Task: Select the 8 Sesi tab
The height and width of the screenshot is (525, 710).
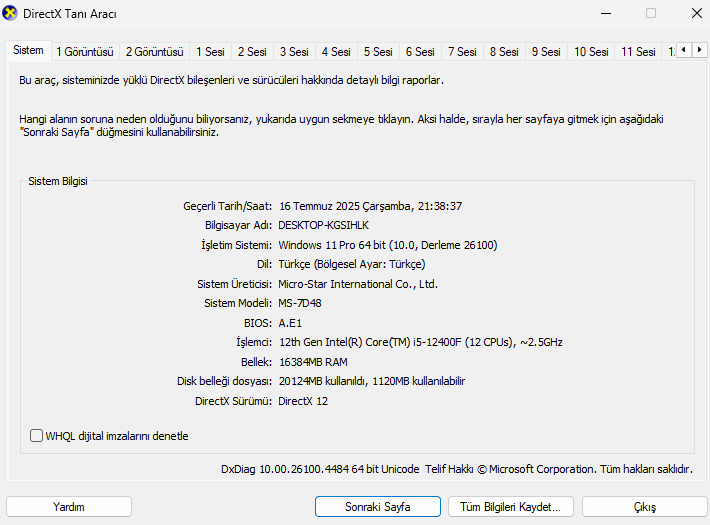Action: [x=504, y=52]
